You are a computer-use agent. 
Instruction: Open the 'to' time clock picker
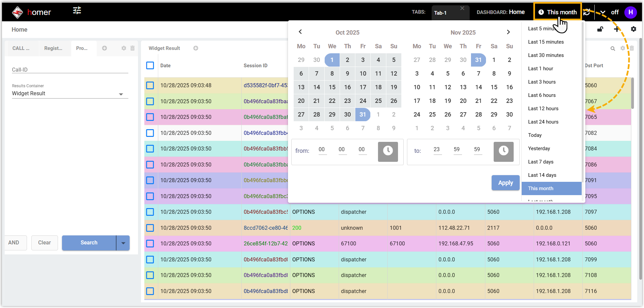point(503,152)
